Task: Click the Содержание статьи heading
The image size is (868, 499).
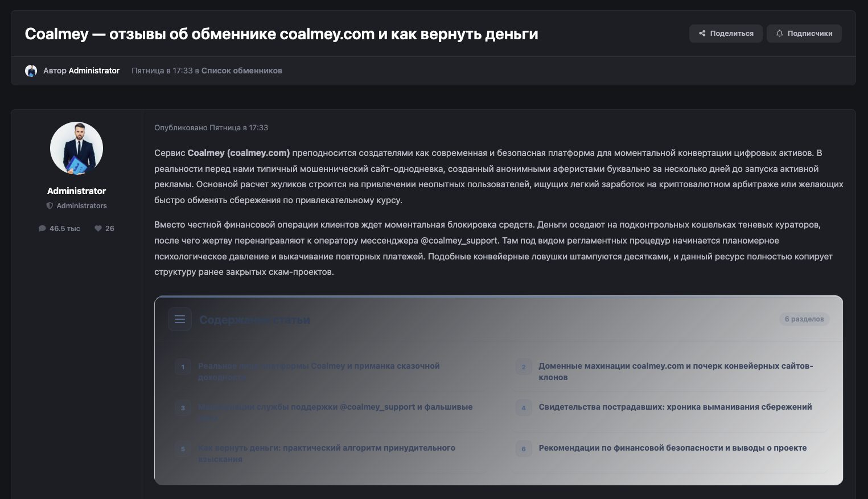Action: tap(254, 320)
